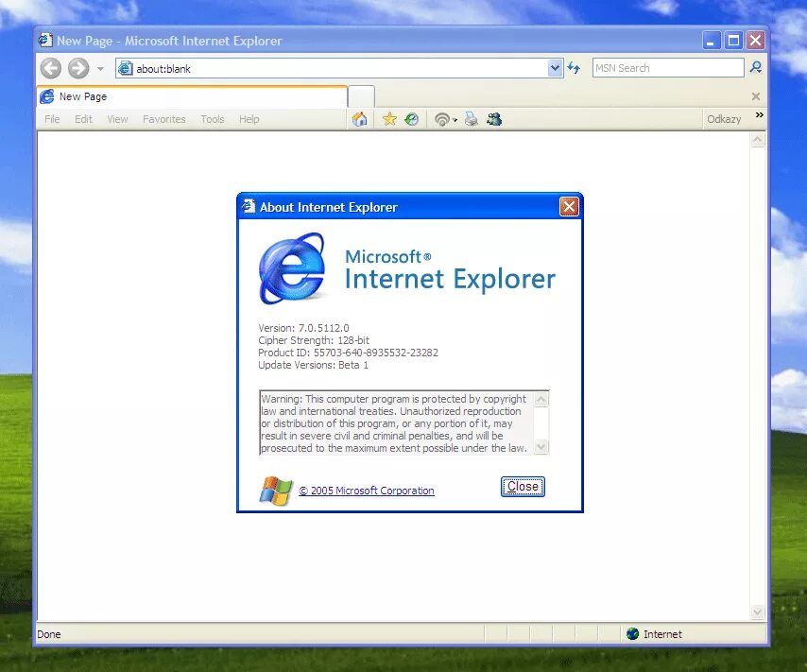Image resolution: width=807 pixels, height=672 pixels.
Task: Go to the Home page icon
Action: (360, 119)
